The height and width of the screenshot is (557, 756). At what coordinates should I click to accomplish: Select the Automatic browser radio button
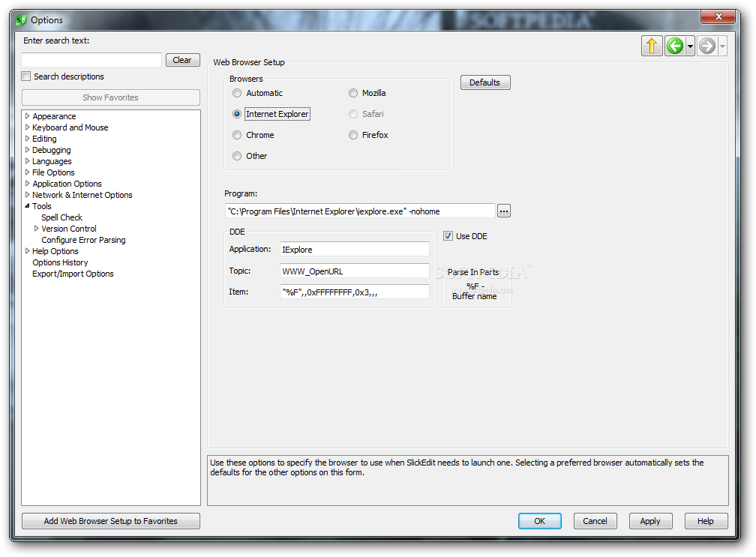[237, 93]
